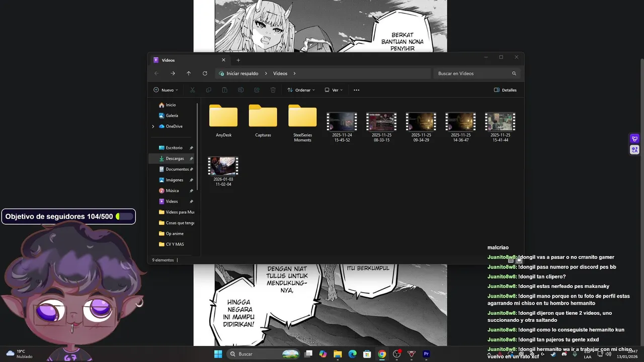Viewport: 644px width, 362px height.
Task: Click the Buscar en Videos search field
Action: (476, 73)
